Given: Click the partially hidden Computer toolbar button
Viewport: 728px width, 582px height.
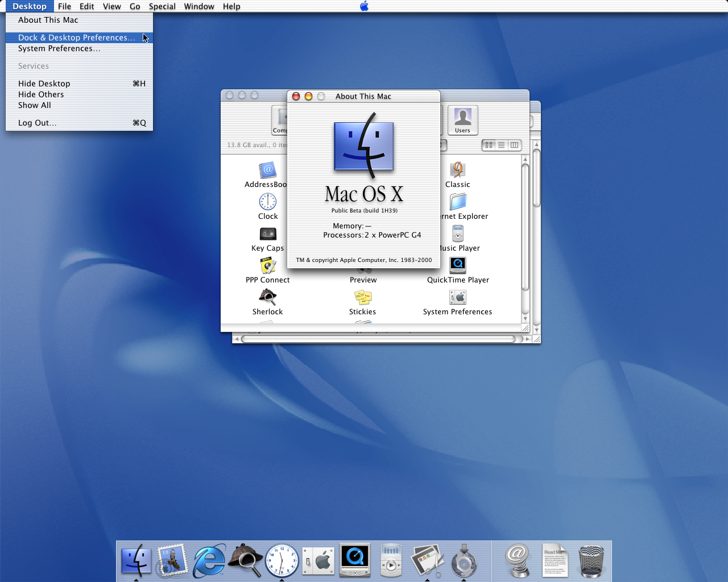Looking at the screenshot, I should coord(280,120).
